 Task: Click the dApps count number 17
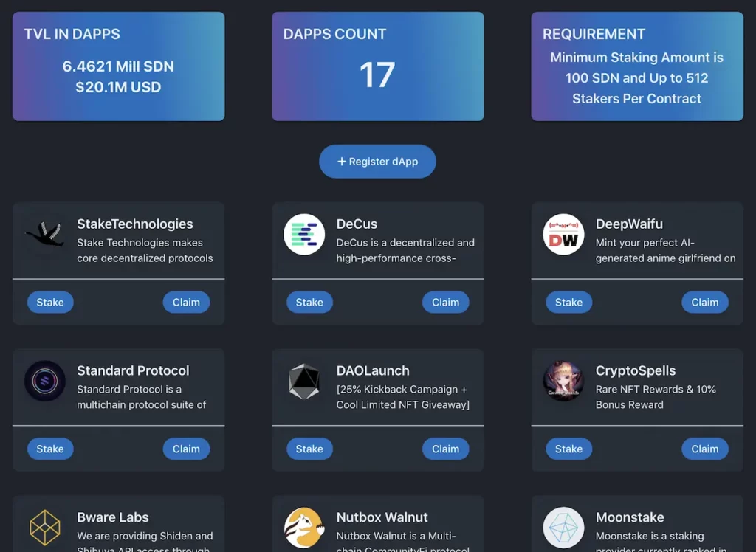click(377, 75)
